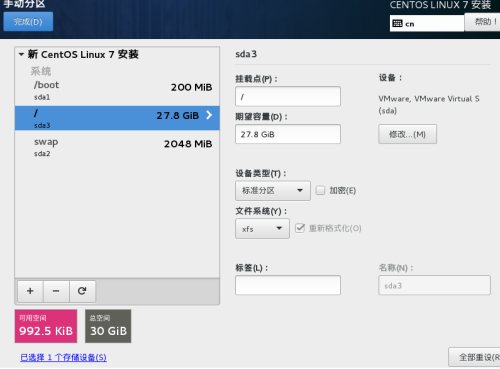The image size is (500, 369).
Task: Click the 帮助 help button
Action: (482, 22)
